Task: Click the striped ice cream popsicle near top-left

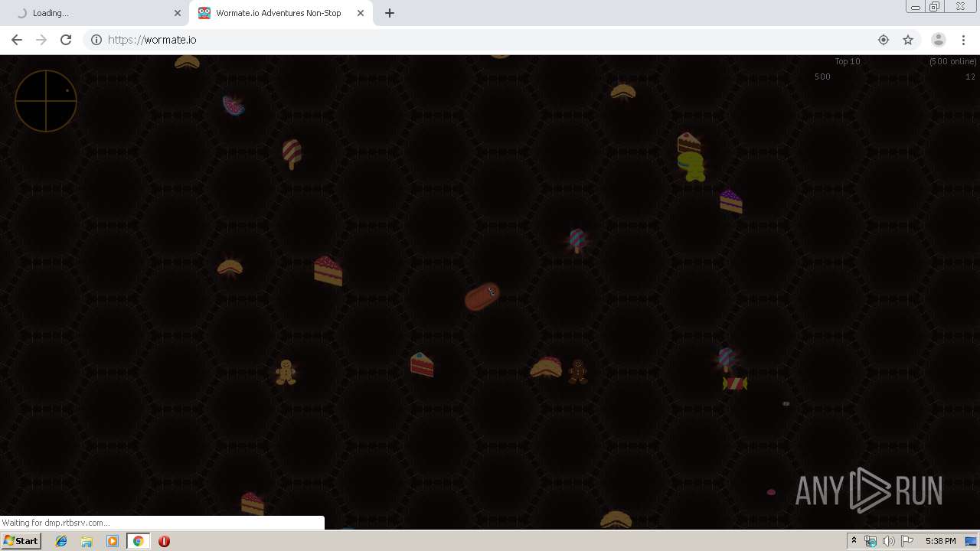Action: click(x=292, y=154)
